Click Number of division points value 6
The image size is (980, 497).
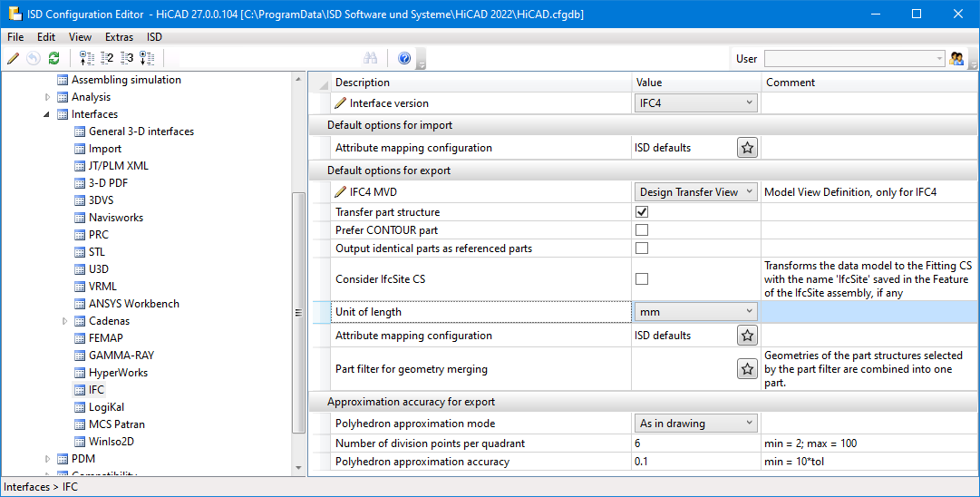(x=696, y=443)
